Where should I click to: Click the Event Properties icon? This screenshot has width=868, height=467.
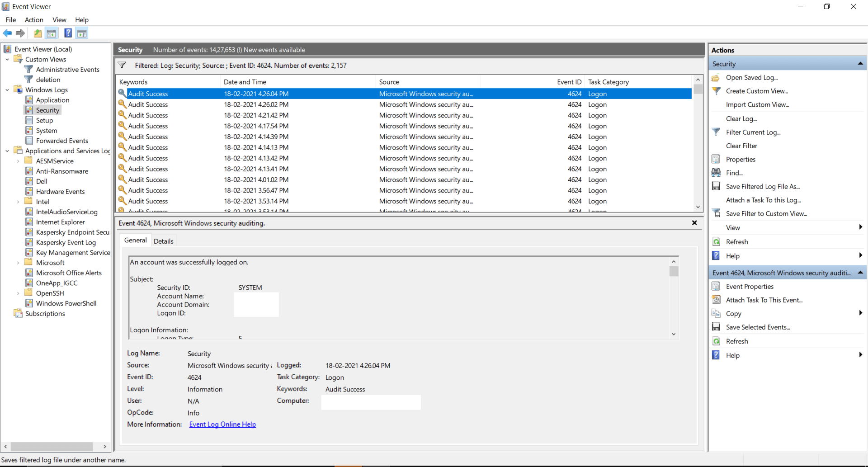[x=716, y=287]
